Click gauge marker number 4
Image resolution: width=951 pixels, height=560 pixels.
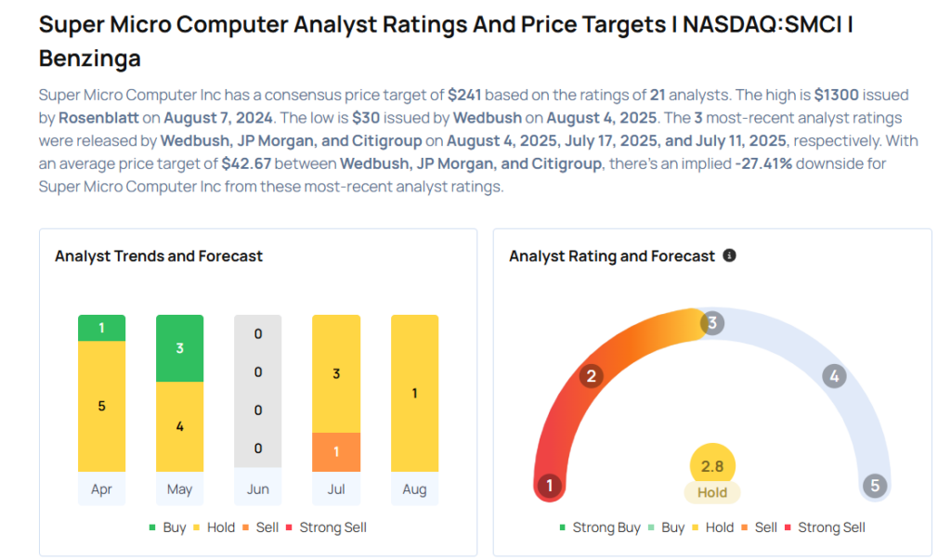835,376
